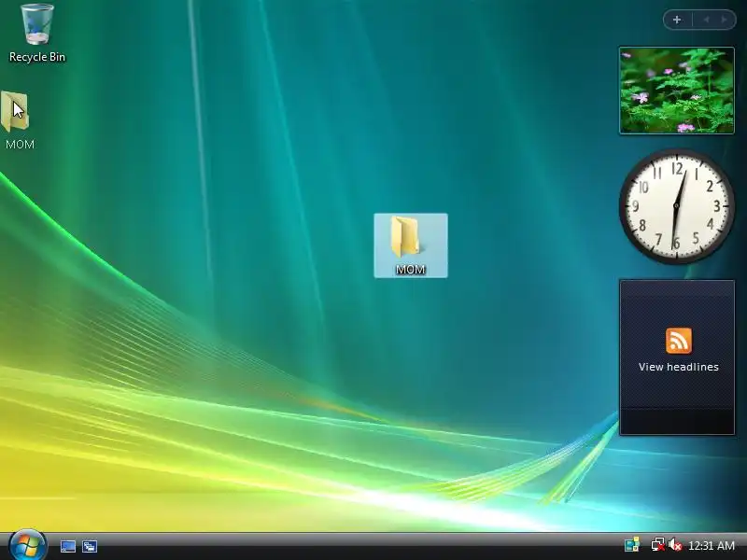This screenshot has width=747, height=560.
Task: Click the flower slideshow gadget picture
Action: (x=677, y=91)
